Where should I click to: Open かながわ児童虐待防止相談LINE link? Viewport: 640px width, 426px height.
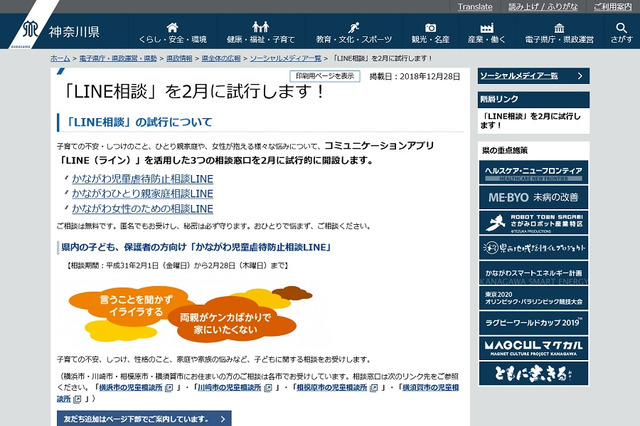pyautogui.click(x=143, y=179)
